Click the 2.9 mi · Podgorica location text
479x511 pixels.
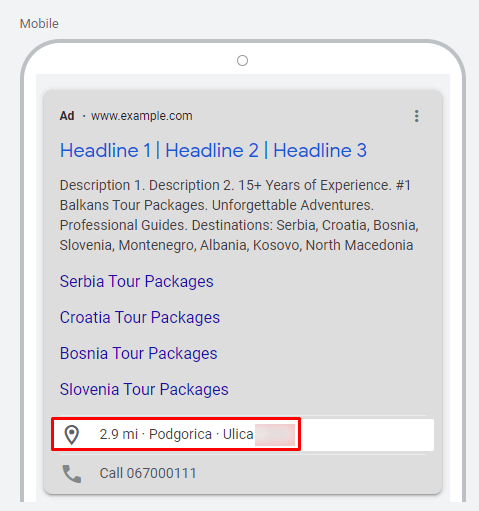click(176, 434)
